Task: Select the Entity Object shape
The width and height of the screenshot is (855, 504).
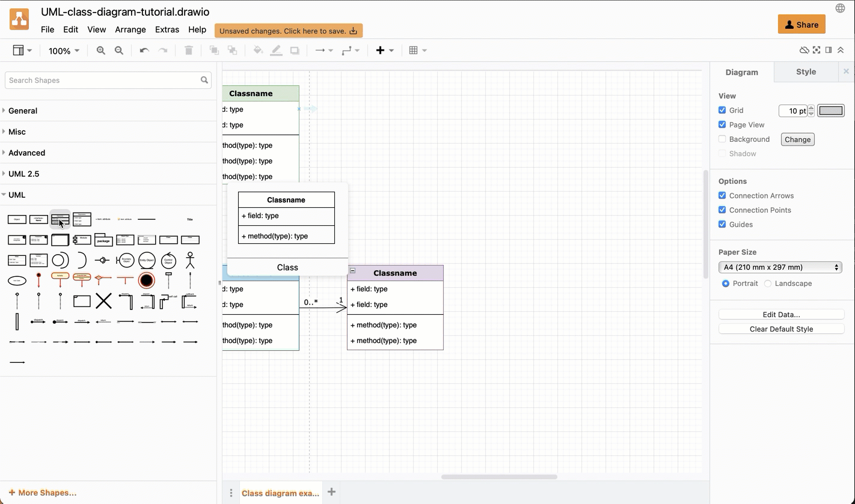Action: point(147,260)
